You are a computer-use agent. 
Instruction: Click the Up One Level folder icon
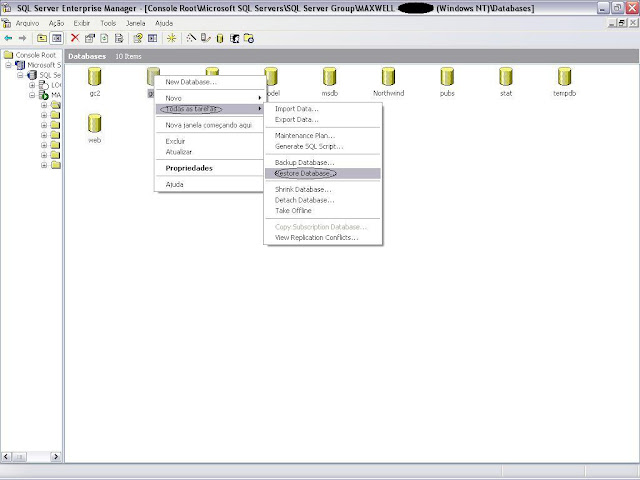point(42,38)
